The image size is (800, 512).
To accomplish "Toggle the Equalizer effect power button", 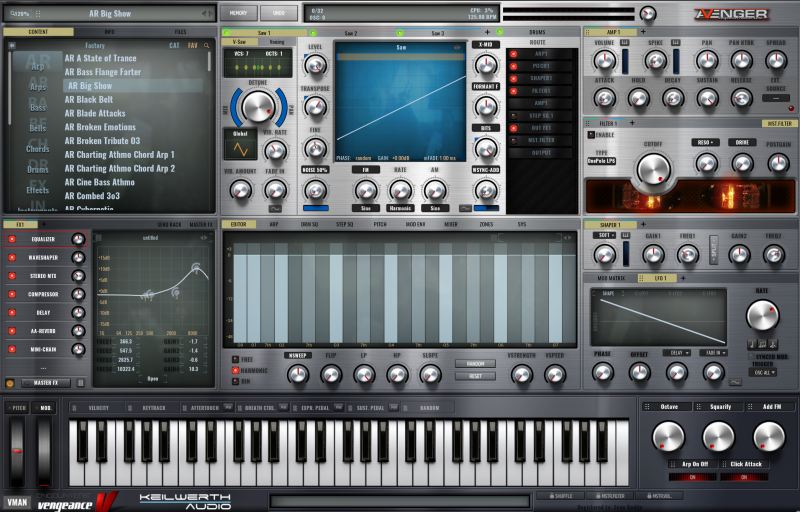I will coord(12,239).
